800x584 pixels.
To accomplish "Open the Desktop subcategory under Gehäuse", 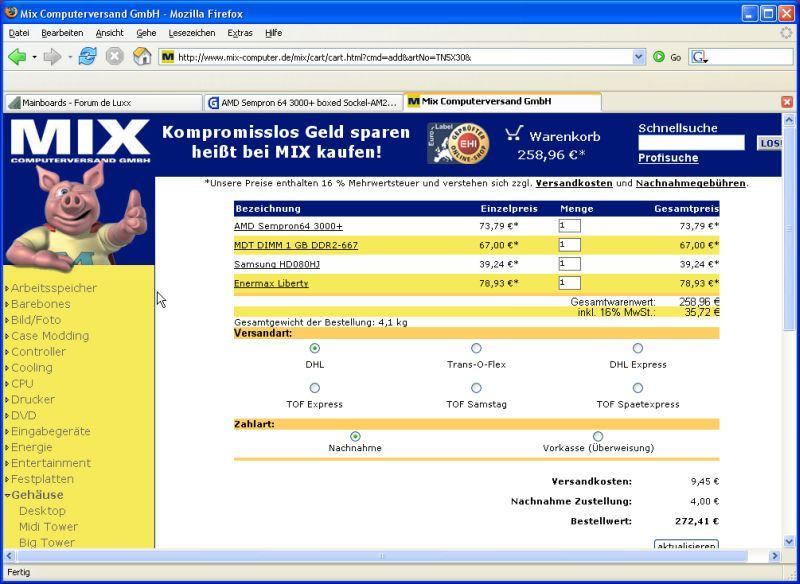I will [x=42, y=511].
